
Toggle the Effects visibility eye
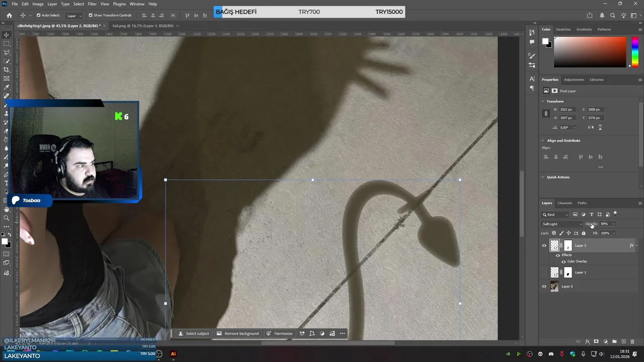557,255
